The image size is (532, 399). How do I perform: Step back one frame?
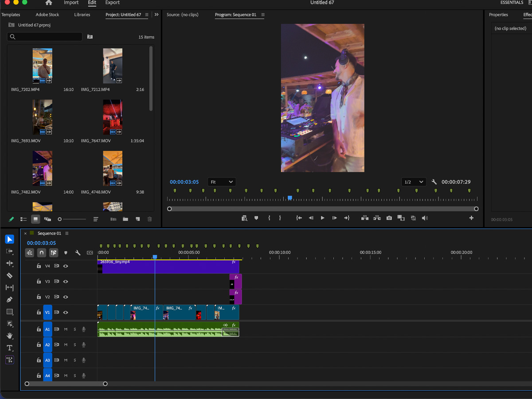[x=311, y=218]
